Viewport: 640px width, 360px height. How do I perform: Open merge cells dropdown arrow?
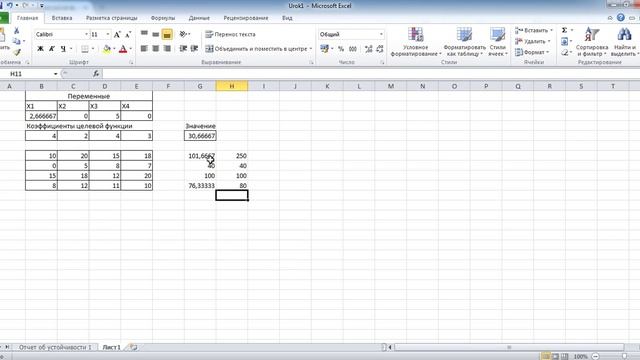click(x=311, y=49)
